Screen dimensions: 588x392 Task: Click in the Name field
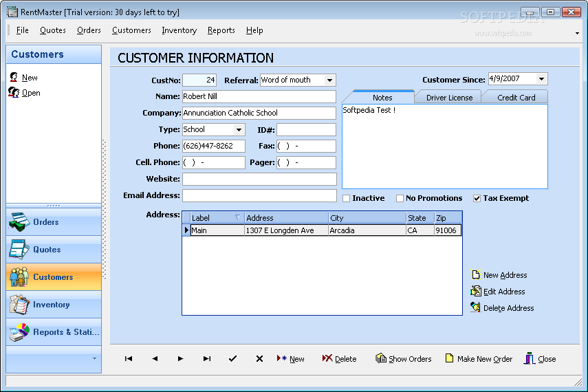tap(259, 96)
